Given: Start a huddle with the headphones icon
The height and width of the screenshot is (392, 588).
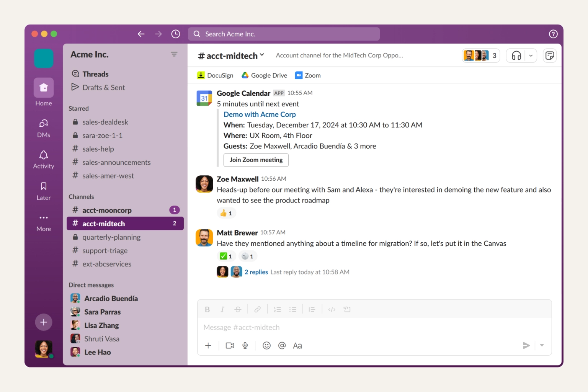Looking at the screenshot, I should point(516,56).
